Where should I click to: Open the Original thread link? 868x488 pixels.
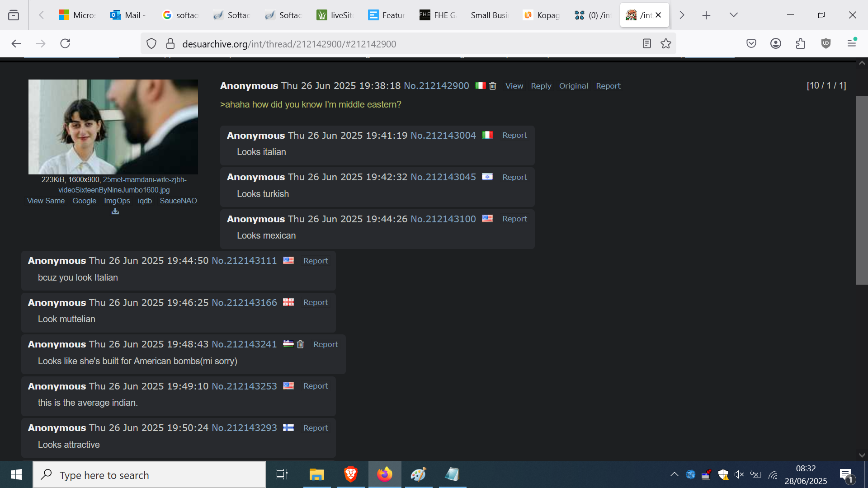(573, 86)
